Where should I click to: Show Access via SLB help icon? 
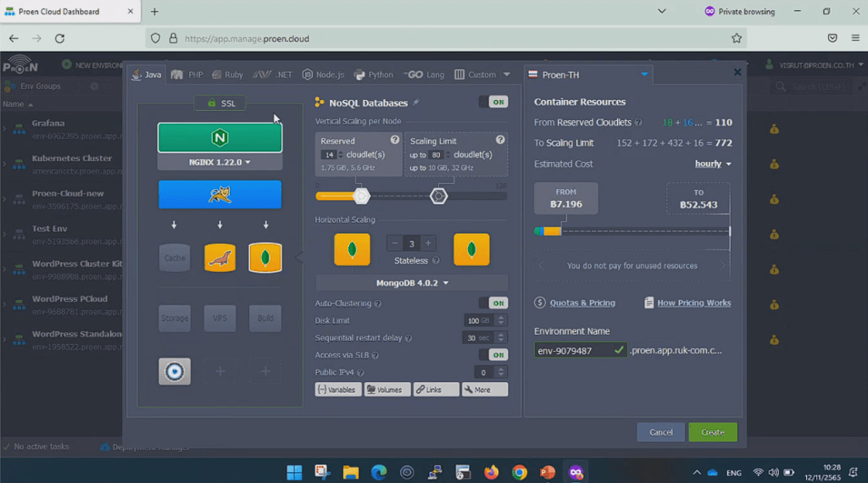pos(376,355)
